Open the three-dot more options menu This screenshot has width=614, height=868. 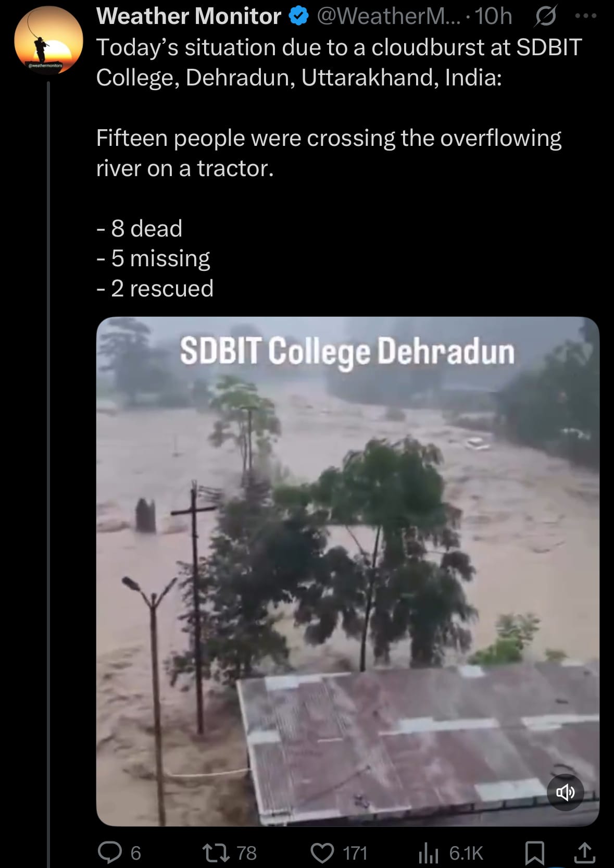[585, 16]
